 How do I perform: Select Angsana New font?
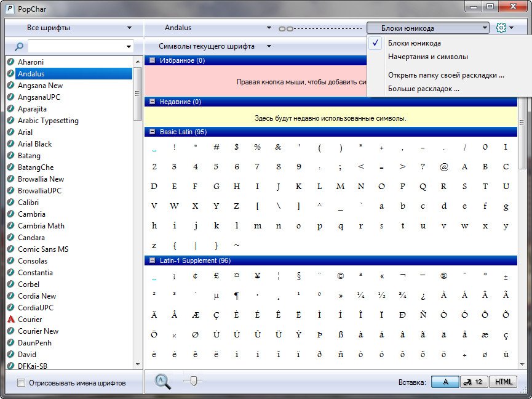coord(40,85)
